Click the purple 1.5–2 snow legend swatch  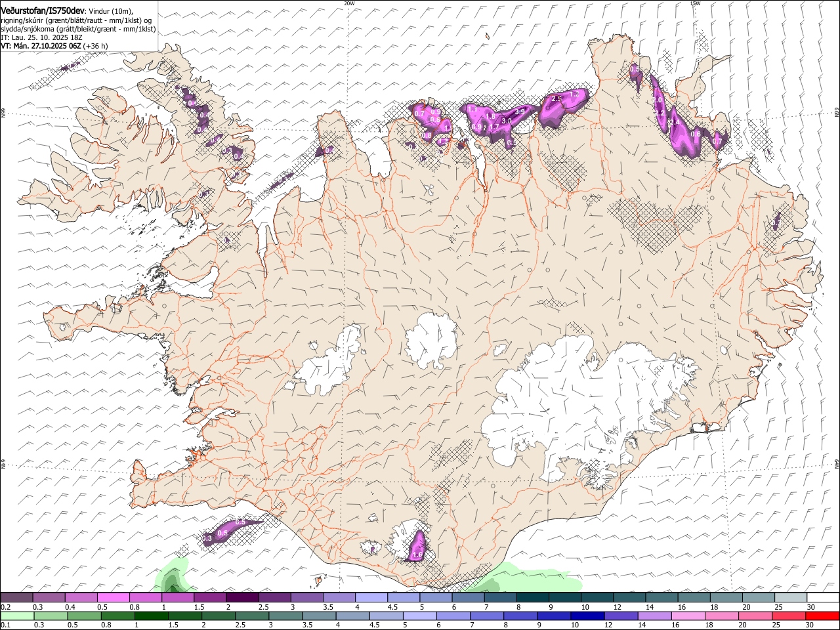tap(211, 597)
